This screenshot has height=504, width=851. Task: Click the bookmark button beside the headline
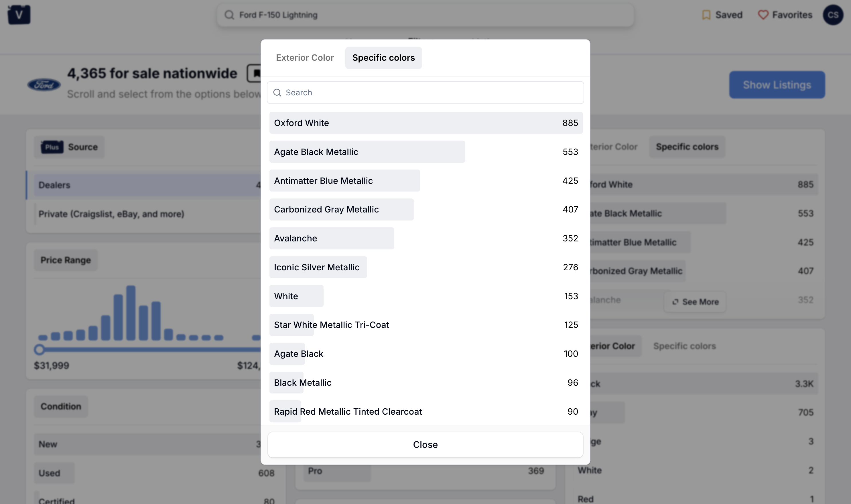click(255, 73)
